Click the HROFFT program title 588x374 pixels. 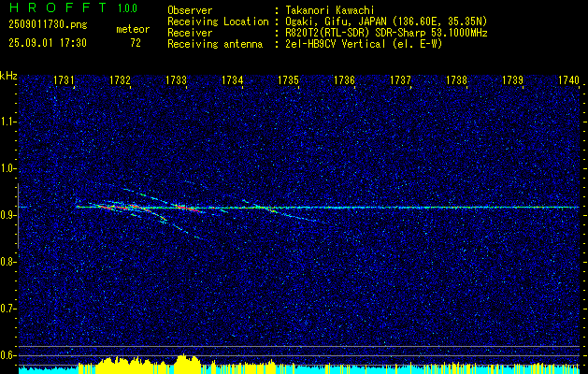point(58,7)
